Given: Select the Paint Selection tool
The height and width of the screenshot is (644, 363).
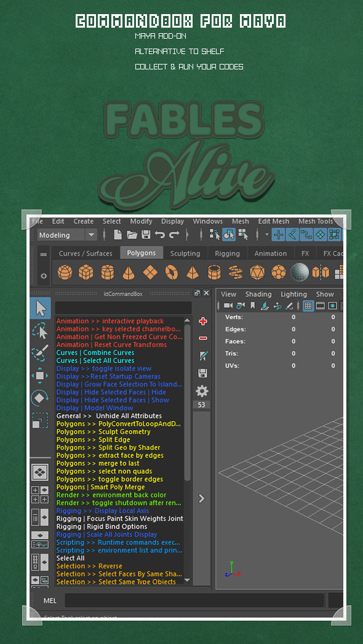Looking at the screenshot, I should click(40, 353).
